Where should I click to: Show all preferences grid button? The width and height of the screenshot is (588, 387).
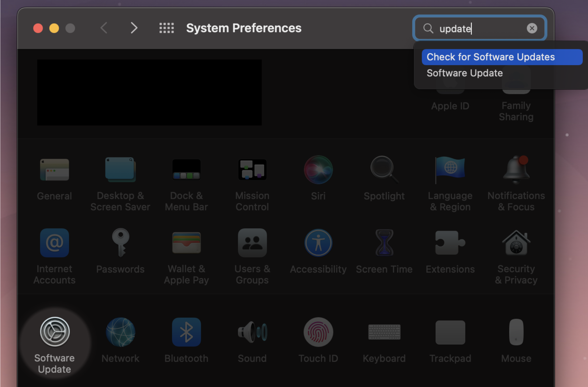point(167,28)
